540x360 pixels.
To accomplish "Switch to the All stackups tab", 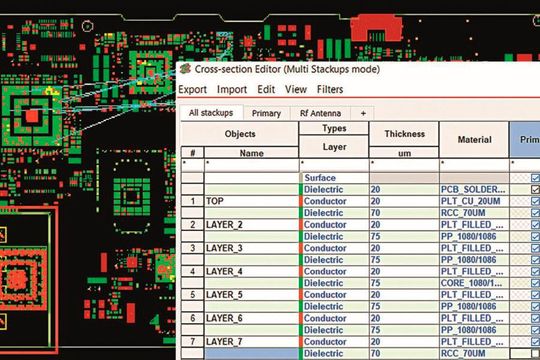I will tap(211, 113).
